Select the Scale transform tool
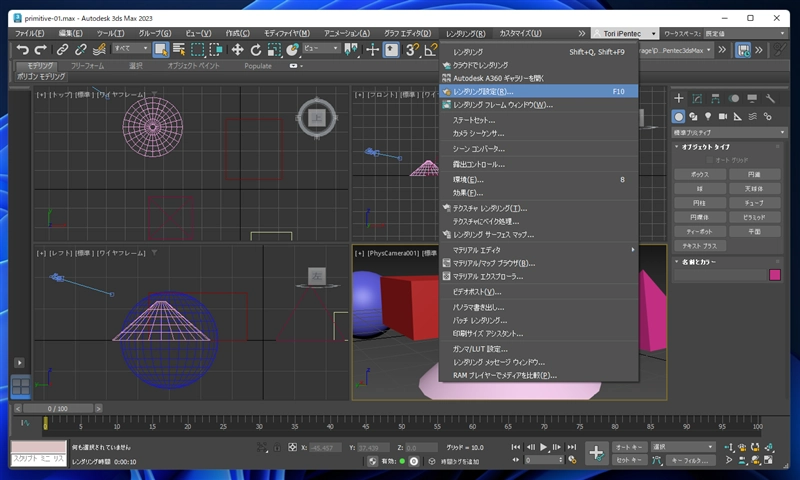800x480 pixels. [x=274, y=49]
